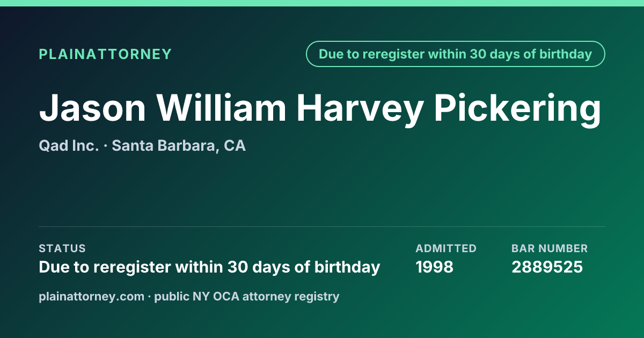Select the status value about reregistering
644x338 pixels.
click(x=209, y=267)
